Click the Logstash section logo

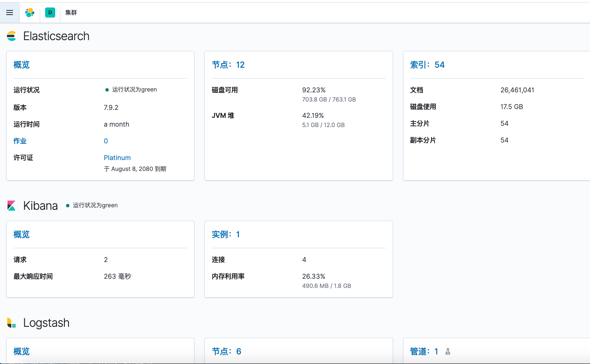click(11, 323)
